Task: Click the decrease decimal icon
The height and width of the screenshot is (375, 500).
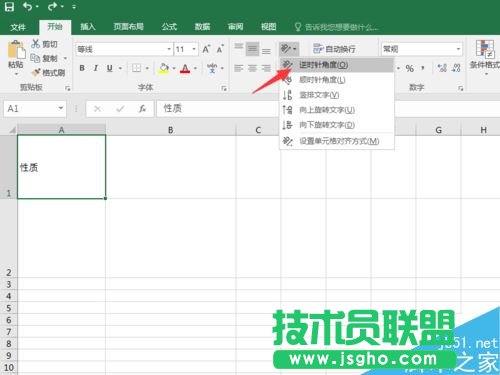Action: pyautogui.click(x=456, y=68)
